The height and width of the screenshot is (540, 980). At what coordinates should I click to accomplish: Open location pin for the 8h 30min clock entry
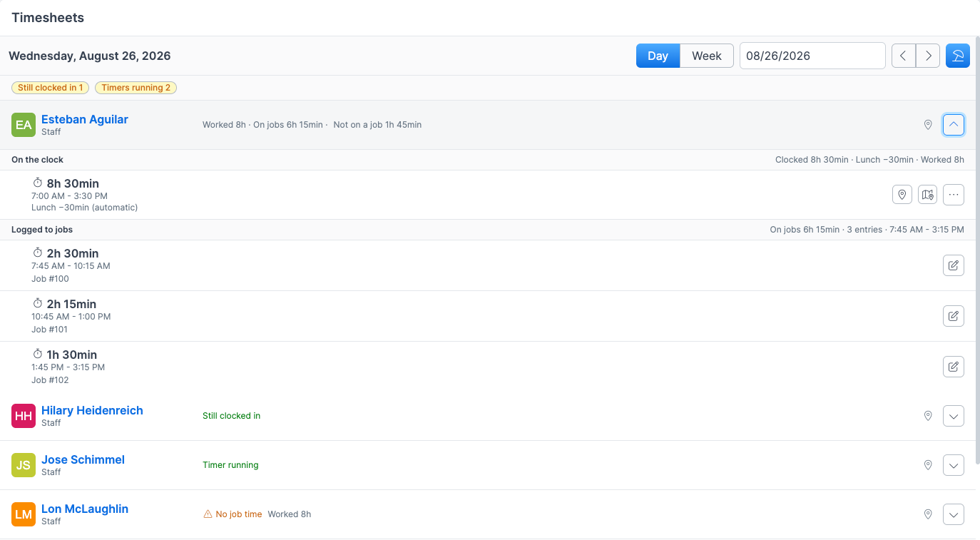click(902, 195)
